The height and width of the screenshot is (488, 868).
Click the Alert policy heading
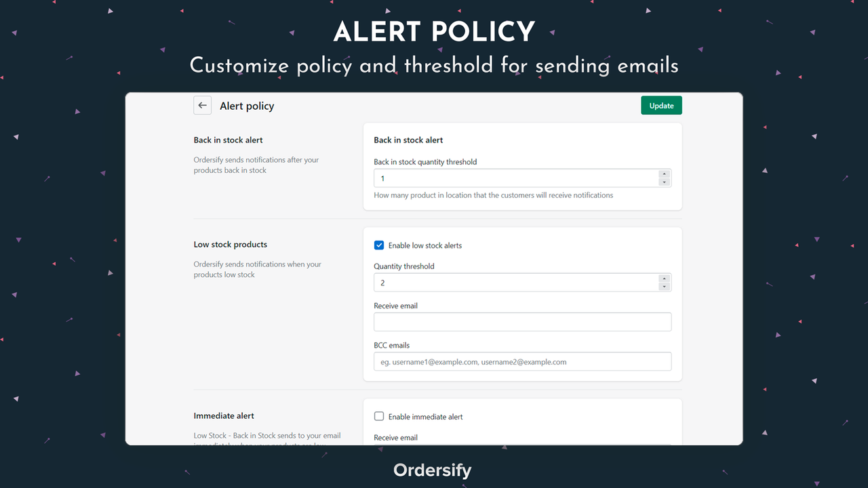coord(247,106)
